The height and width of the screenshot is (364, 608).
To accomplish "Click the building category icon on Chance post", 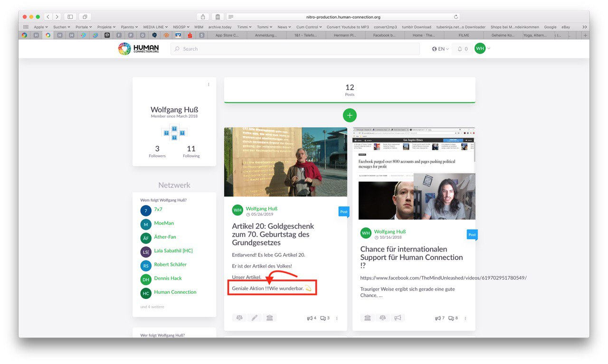I will tap(368, 317).
